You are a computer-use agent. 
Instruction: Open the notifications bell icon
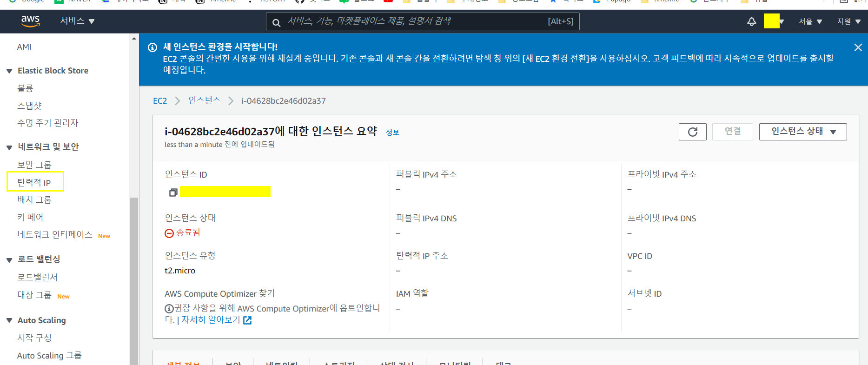coord(751,21)
